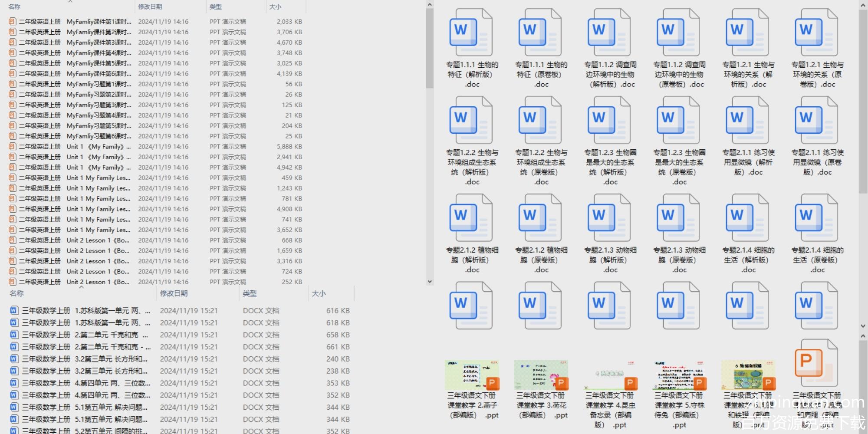Viewport: 868px width, 434px height.
Task: Open the 三年级语文下册 7.鹿角和鹿腿 PowerPoint icon
Action: [816, 364]
